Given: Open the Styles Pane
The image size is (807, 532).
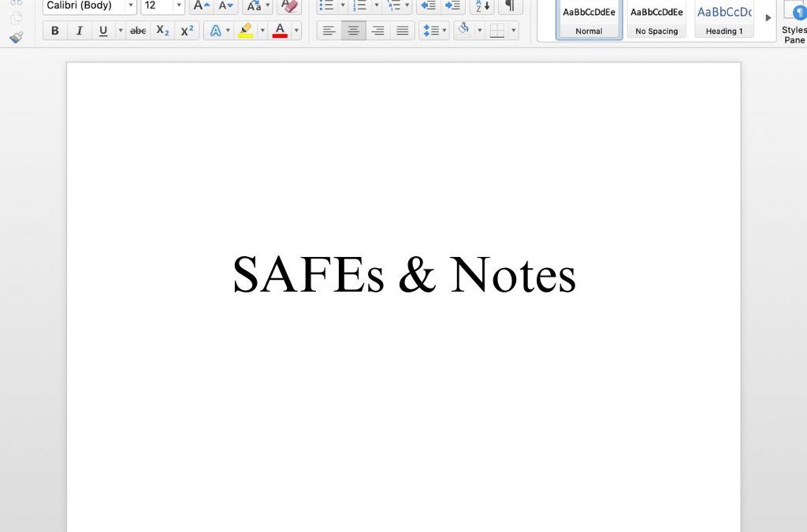Looking at the screenshot, I should pos(794,21).
